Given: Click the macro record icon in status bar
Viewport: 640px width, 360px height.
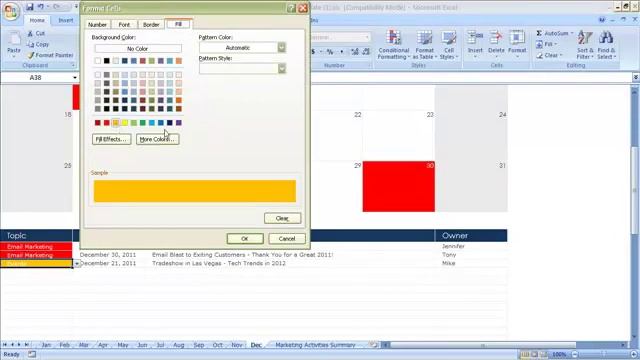Looking at the screenshot, I should click(32, 354).
